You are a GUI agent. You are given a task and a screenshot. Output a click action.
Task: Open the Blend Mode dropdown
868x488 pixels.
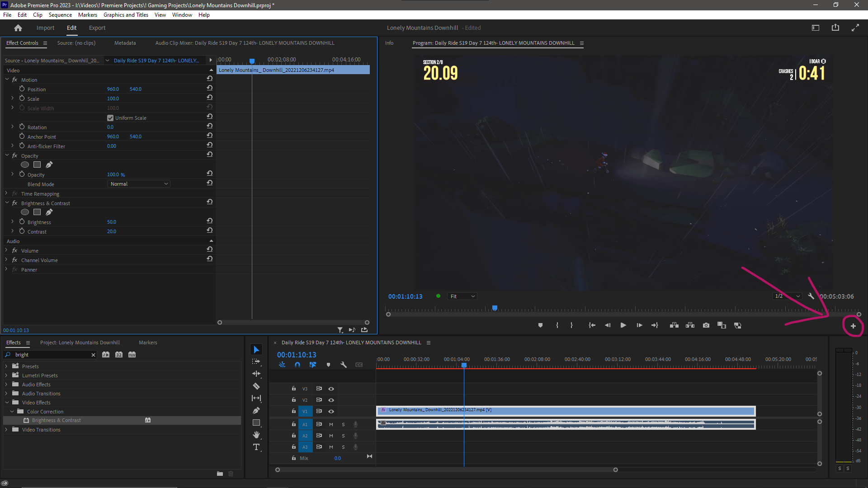click(x=138, y=183)
